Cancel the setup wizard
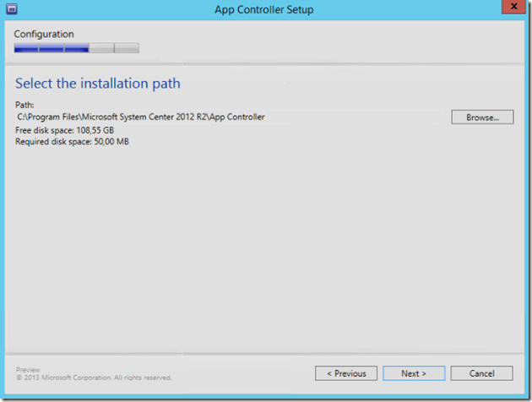Image resolution: width=532 pixels, height=402 pixels. click(481, 373)
